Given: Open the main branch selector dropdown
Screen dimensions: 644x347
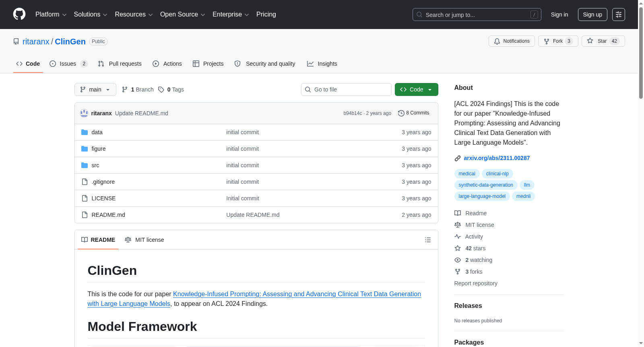Looking at the screenshot, I should [x=95, y=89].
